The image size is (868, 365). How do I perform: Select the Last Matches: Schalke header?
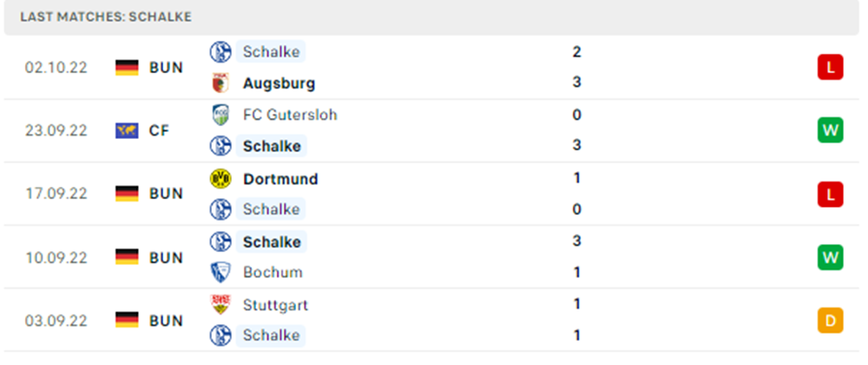click(x=105, y=17)
